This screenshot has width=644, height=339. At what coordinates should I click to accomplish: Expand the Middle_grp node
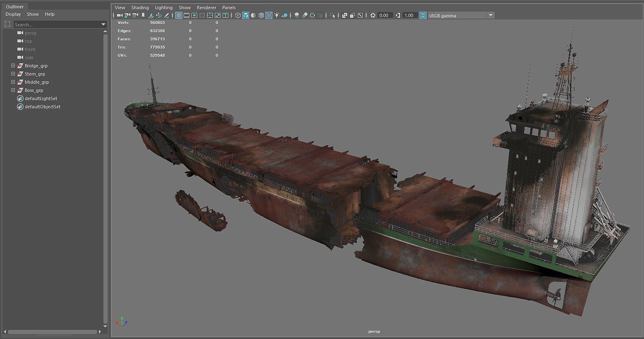tap(13, 82)
